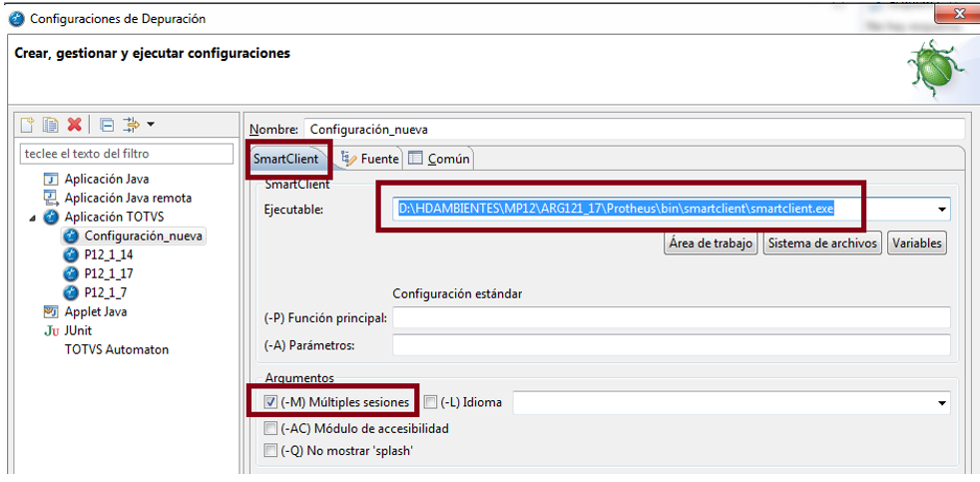
Task: Select the JUnit launch type
Action: click(69, 330)
